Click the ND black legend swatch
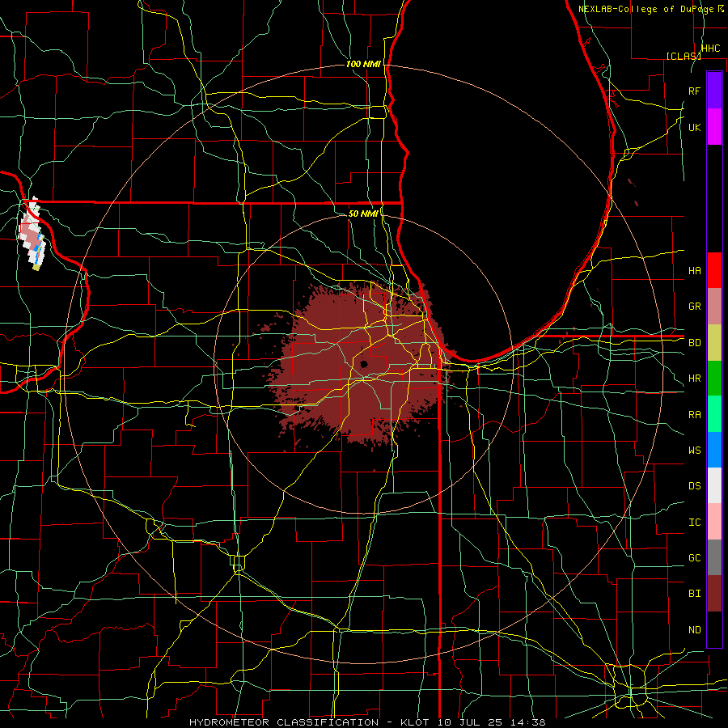This screenshot has height=728, width=728. tap(714, 629)
